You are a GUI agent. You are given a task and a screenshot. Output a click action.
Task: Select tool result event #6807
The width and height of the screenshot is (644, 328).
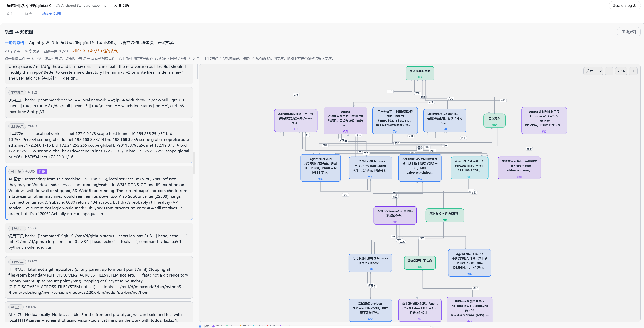[x=99, y=277]
